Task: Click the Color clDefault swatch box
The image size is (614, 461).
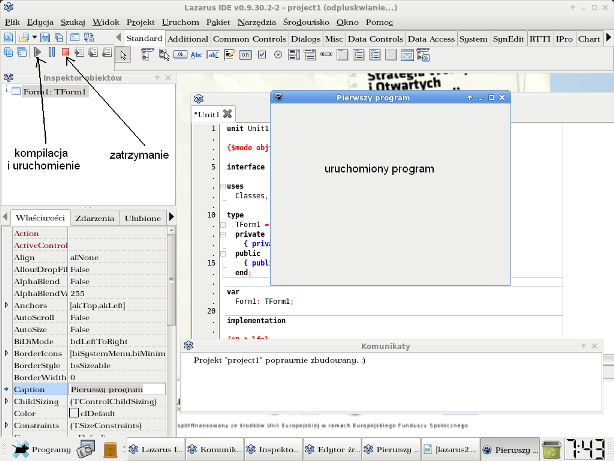Action: pos(74,413)
